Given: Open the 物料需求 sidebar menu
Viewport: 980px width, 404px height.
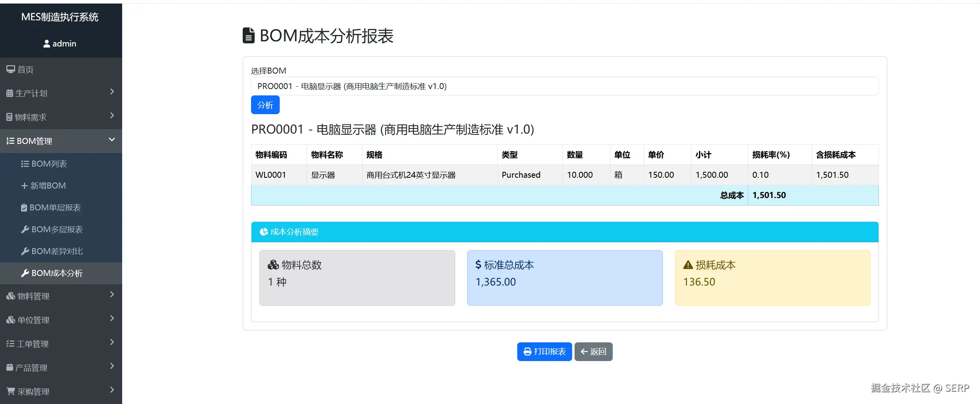Looking at the screenshot, I should (x=61, y=117).
